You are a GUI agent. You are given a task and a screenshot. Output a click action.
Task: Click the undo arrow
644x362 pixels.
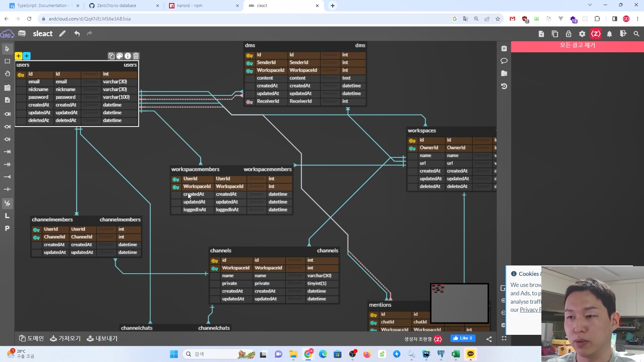77,34
